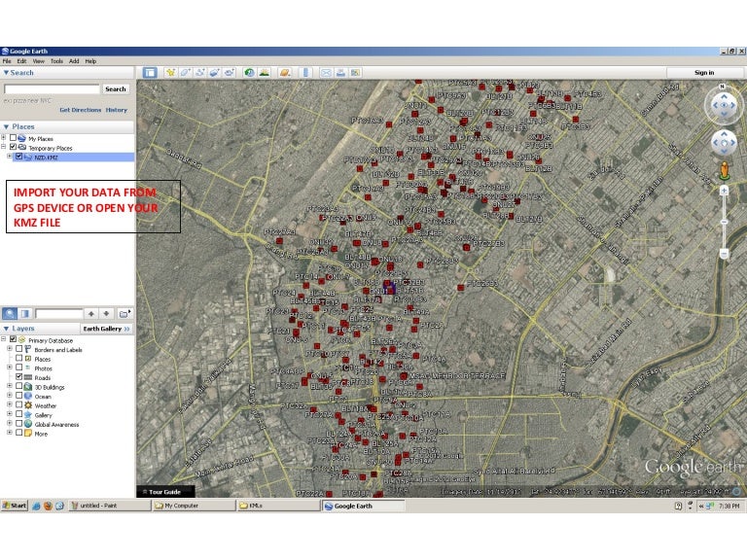
Task: Open the Add menu
Action: pyautogui.click(x=74, y=61)
